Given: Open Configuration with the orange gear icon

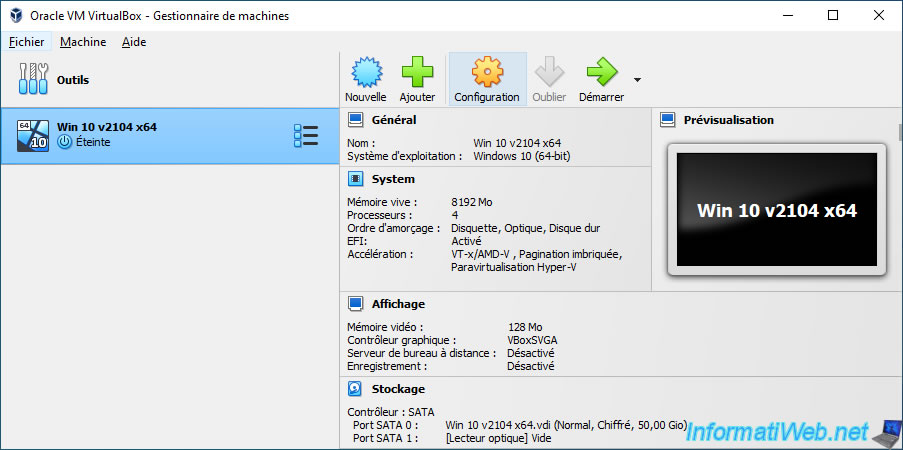Looking at the screenshot, I should point(487,72).
